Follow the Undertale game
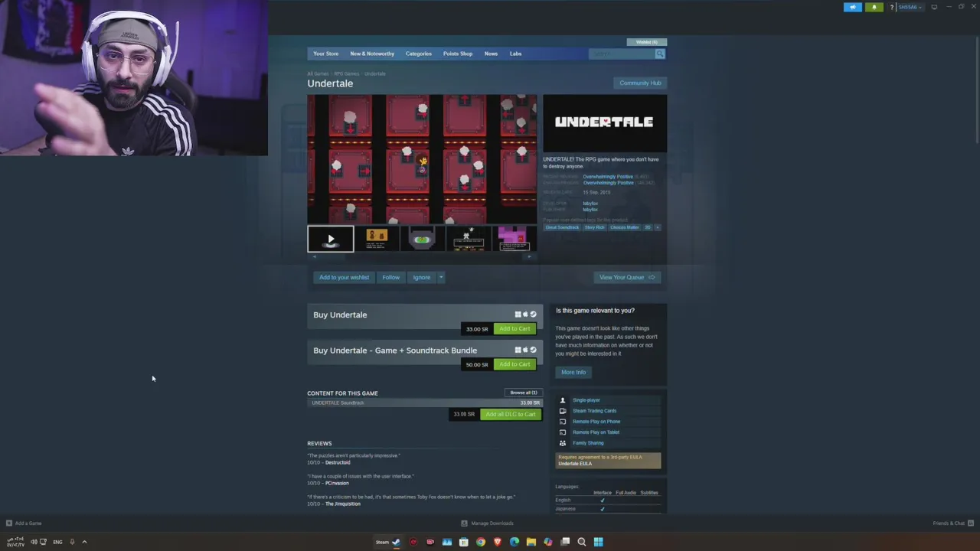Screen dimensions: 980x551 point(390,277)
